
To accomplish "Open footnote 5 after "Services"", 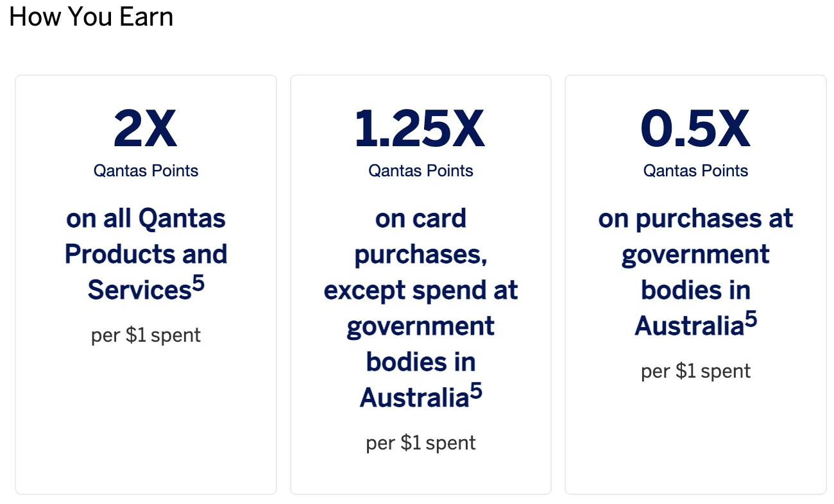I will (x=199, y=283).
